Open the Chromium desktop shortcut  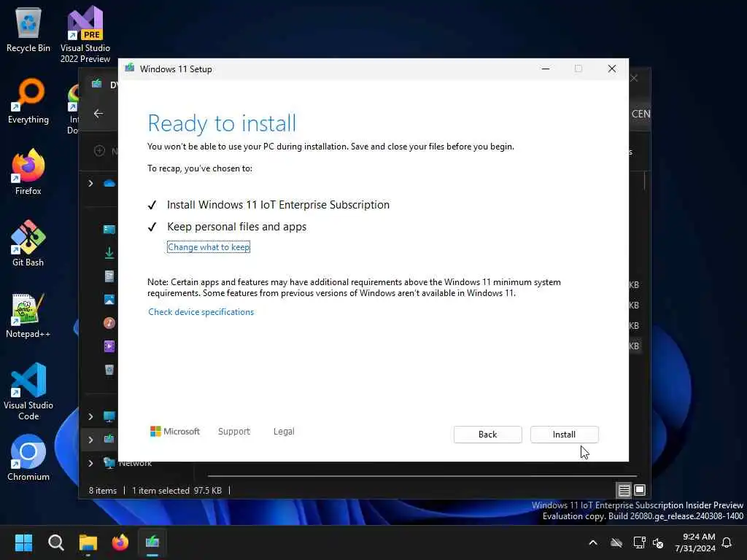point(28,458)
